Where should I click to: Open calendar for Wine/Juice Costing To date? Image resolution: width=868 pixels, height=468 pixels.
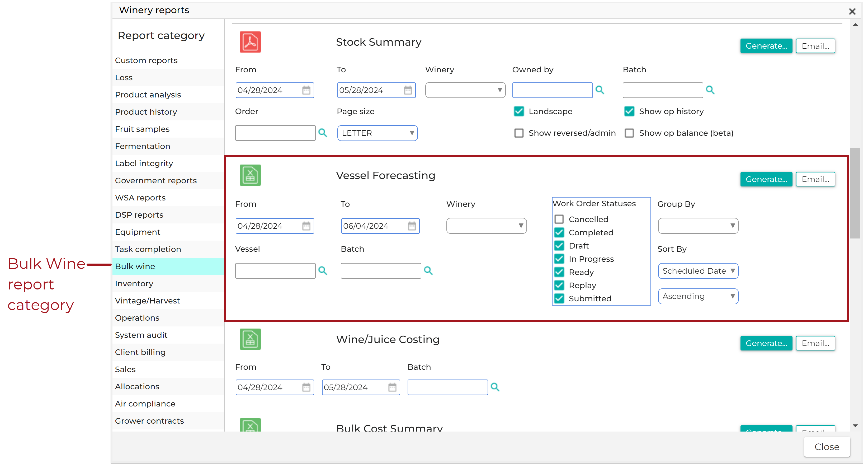pos(392,387)
